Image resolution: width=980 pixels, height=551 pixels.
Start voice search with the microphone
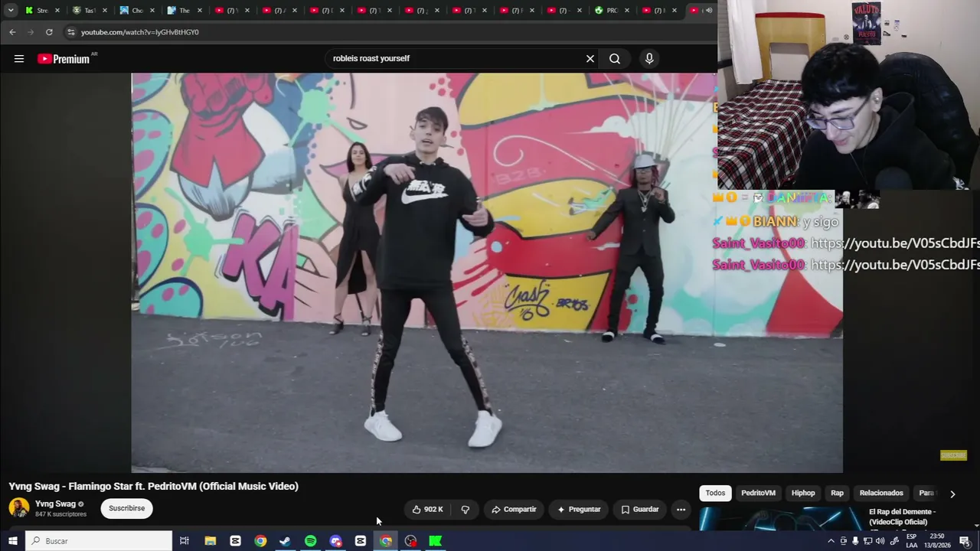tap(649, 59)
